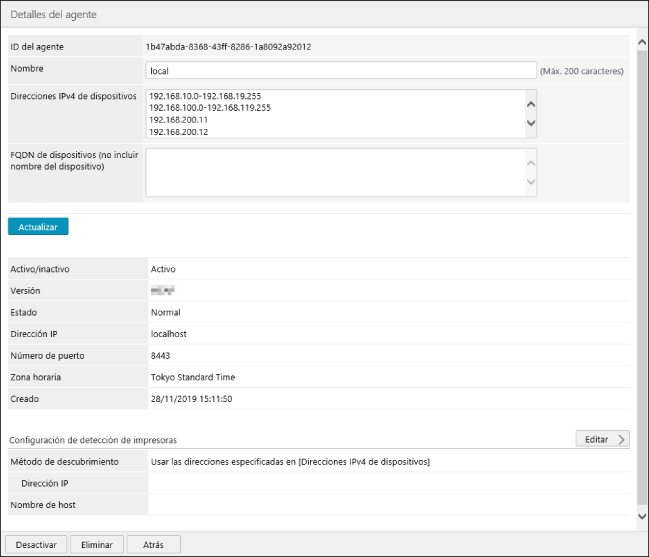The width and height of the screenshot is (649, 557).
Task: Delete the agent with Eliminar button
Action: click(97, 544)
